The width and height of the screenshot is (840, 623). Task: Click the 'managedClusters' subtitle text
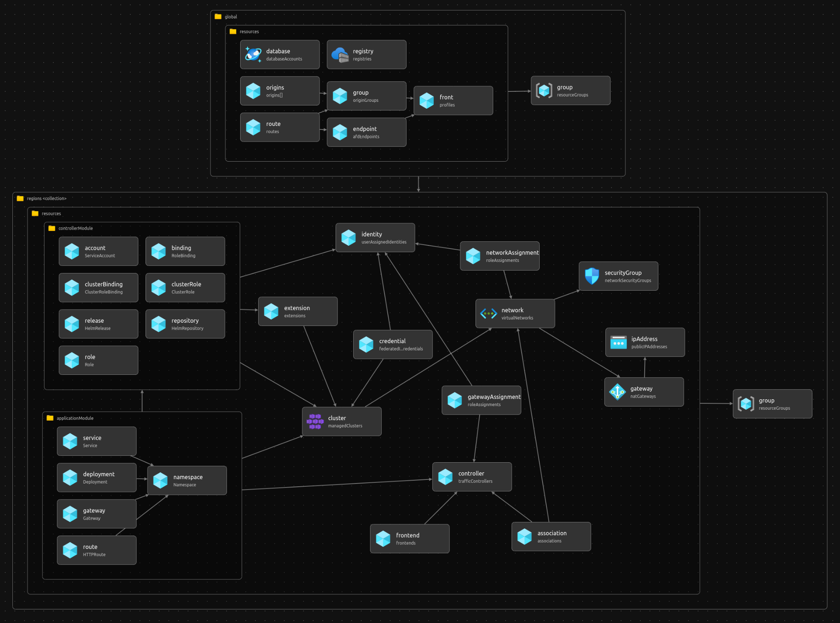click(x=345, y=426)
